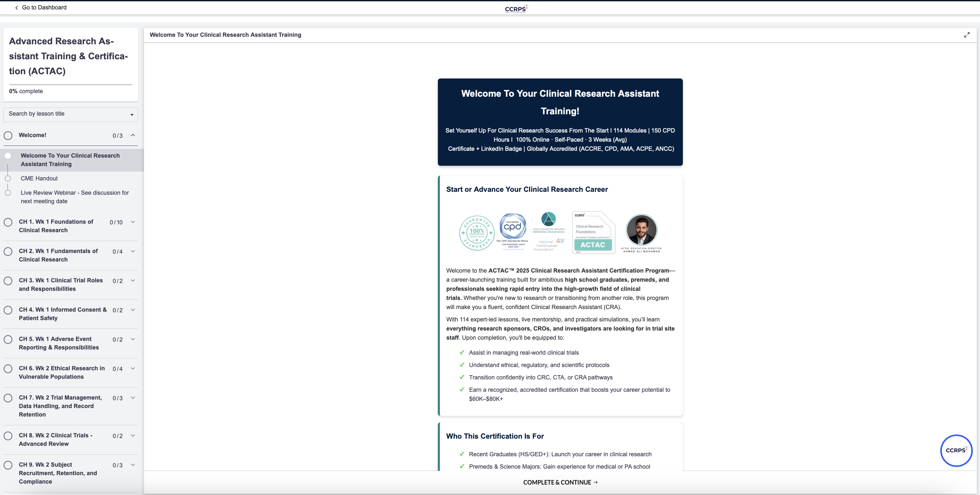Click the course progress bar
Image resolution: width=980 pixels, height=495 pixels.
(71, 84)
